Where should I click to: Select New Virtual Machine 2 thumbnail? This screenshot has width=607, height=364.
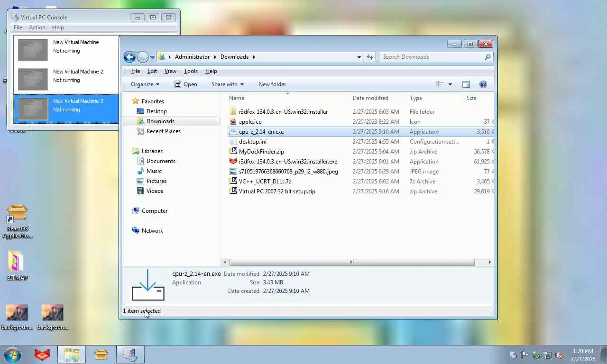point(33,79)
